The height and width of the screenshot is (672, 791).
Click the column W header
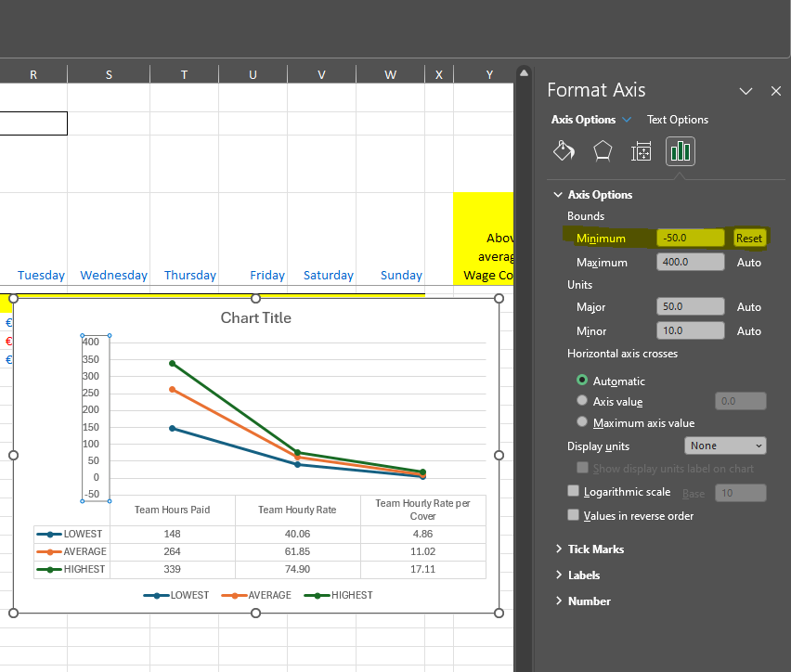point(390,74)
